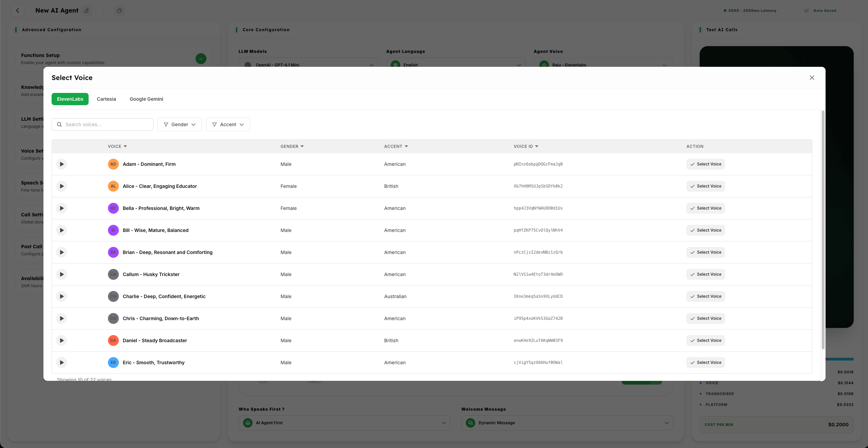Click the search magnifier icon in voice search
Image resolution: width=868 pixels, height=448 pixels.
[59, 124]
